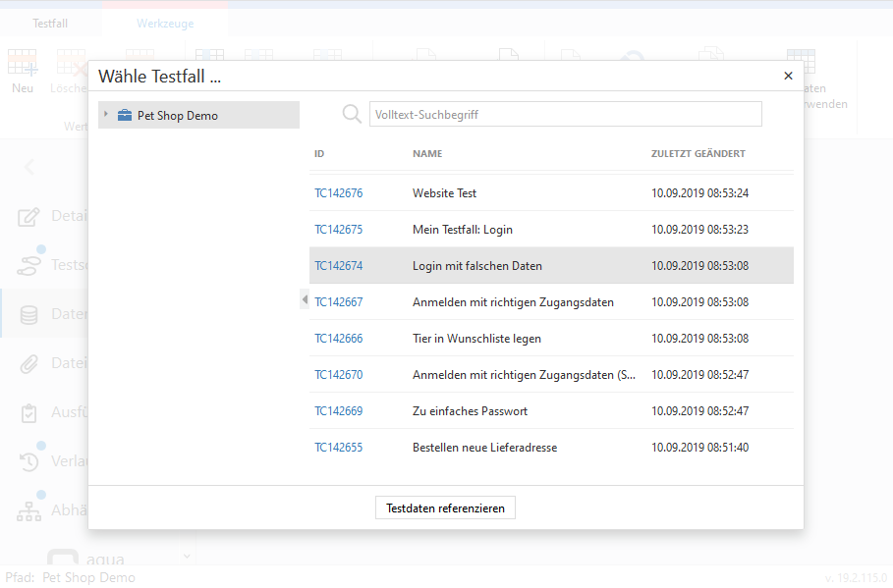The width and height of the screenshot is (893, 588).
Task: Open the paperclip attachments icon
Action: (x=30, y=363)
